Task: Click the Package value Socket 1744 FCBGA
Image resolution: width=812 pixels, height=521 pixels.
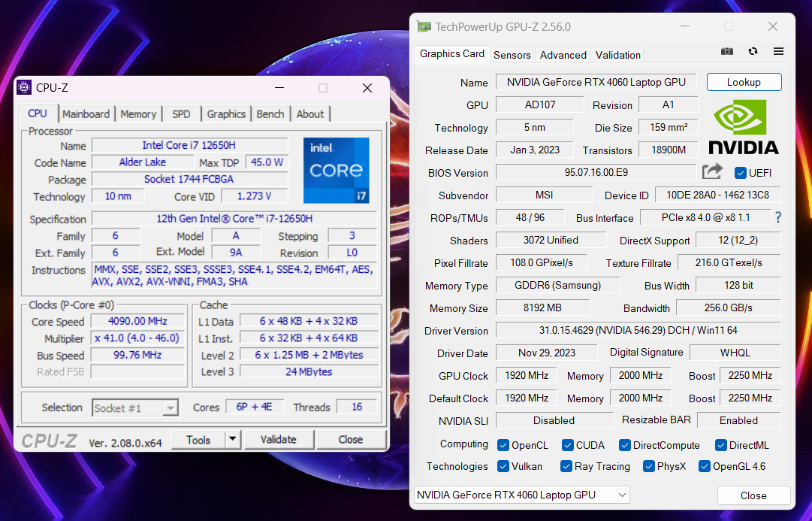Action: click(189, 180)
